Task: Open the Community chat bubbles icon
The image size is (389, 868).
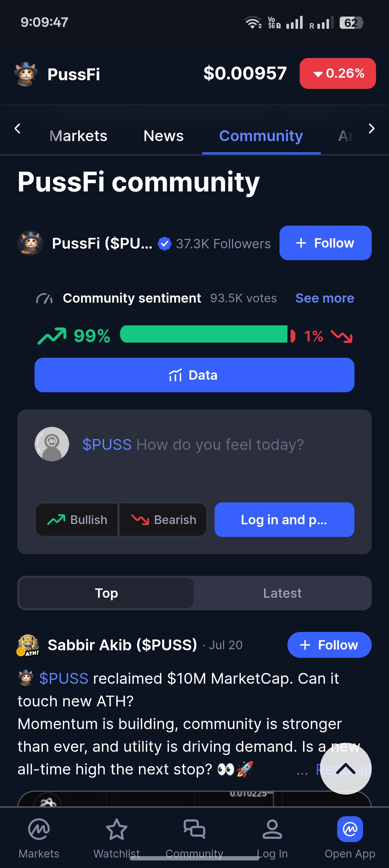Action: pyautogui.click(x=194, y=829)
